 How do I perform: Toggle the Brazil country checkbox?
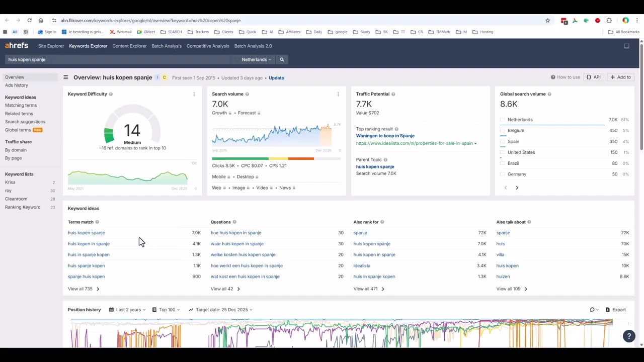502,163
